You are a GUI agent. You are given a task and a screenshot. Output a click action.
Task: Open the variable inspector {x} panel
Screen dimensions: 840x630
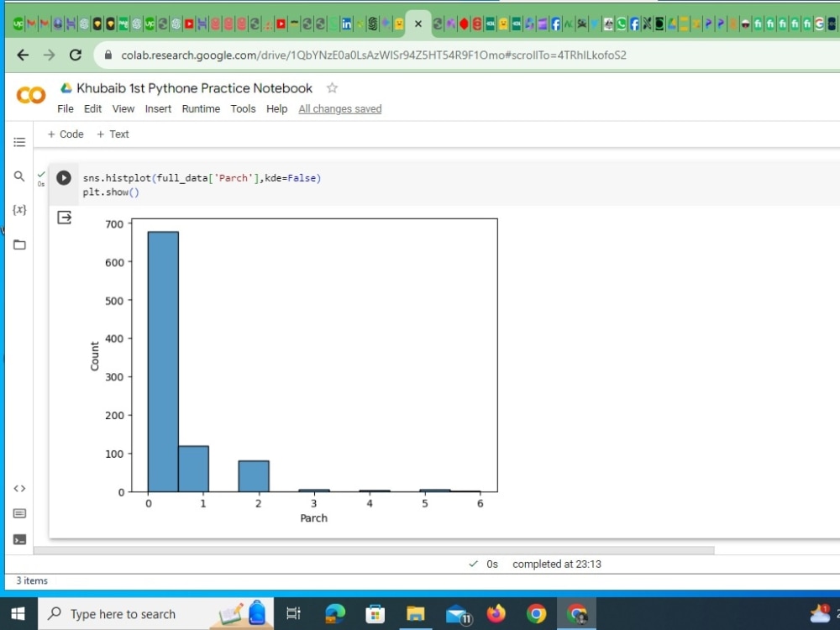19,209
